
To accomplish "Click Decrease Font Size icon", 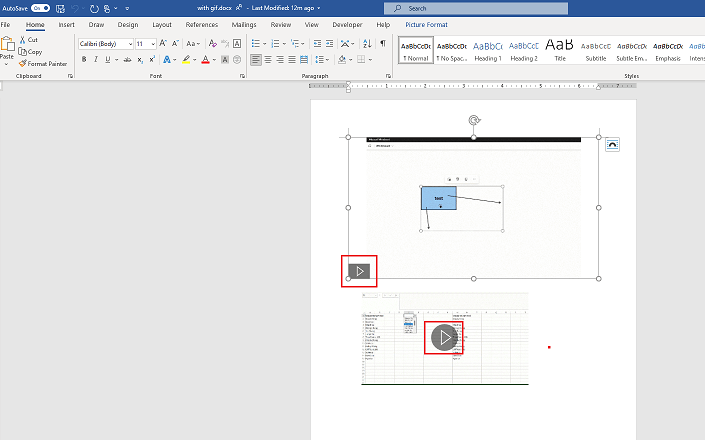I will pos(175,44).
